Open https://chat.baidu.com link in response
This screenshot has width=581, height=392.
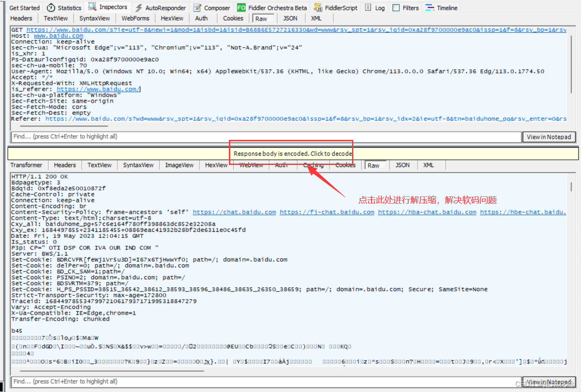coord(234,212)
